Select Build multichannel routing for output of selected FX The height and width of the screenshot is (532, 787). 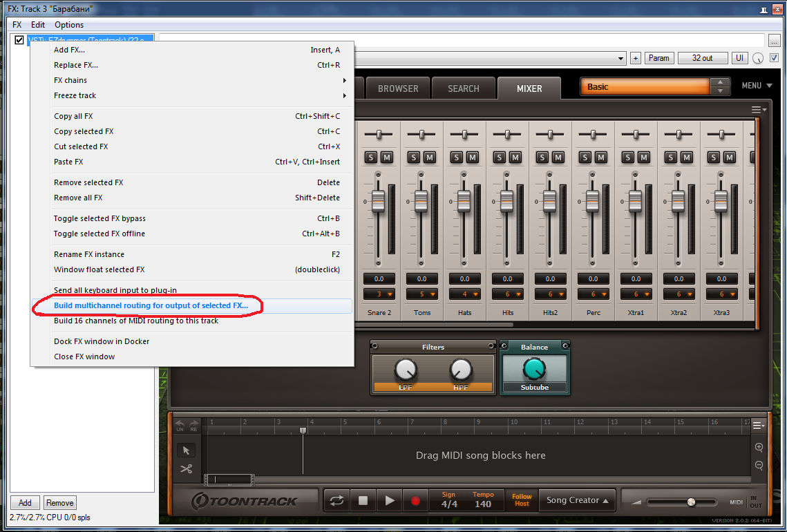pos(191,305)
